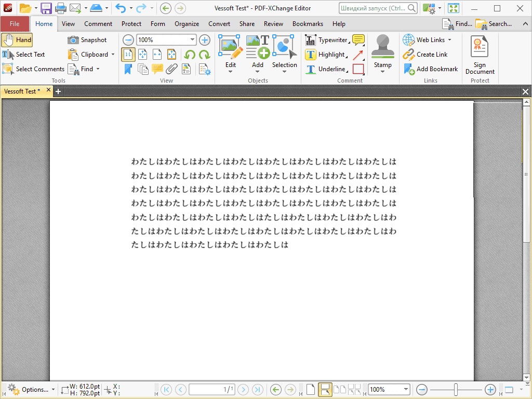Expand the Web Links dropdown
The image size is (532, 399).
point(449,40)
